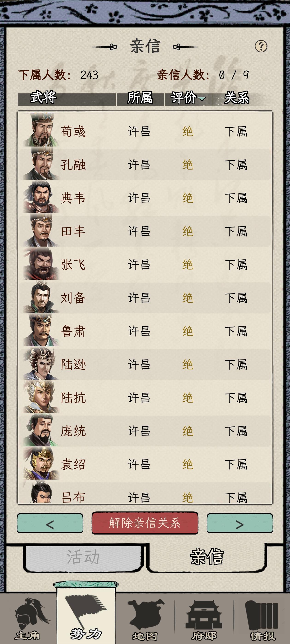Sort list by 评价 dropdown arrow
Viewport: 290px width, 644px height.
coord(202,98)
